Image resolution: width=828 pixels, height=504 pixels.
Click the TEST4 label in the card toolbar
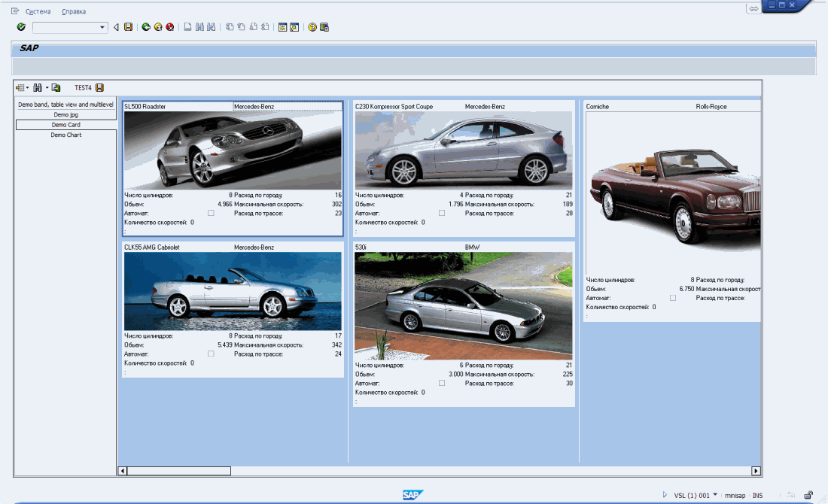click(x=83, y=88)
